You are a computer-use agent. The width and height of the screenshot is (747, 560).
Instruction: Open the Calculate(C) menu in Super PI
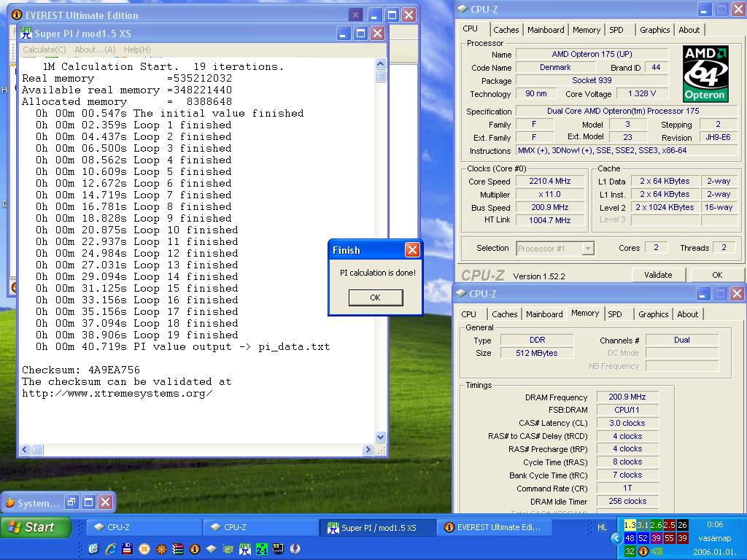[x=44, y=50]
